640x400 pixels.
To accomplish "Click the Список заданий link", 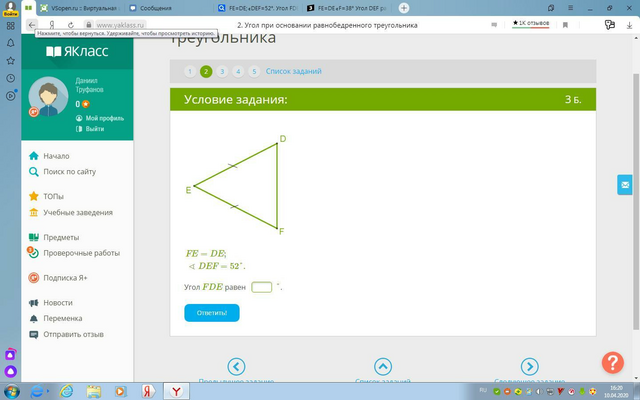I will [x=293, y=71].
